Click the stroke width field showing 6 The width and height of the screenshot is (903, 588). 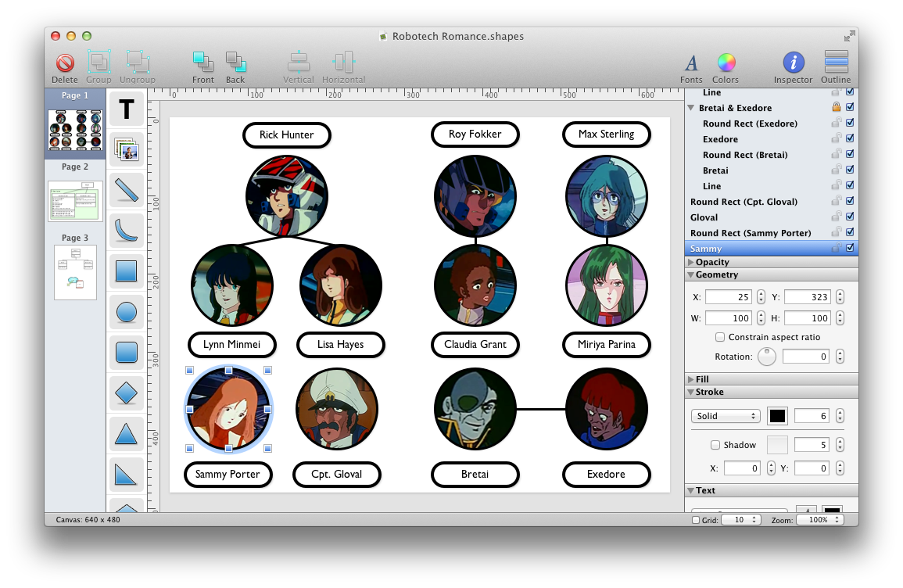[x=812, y=416]
